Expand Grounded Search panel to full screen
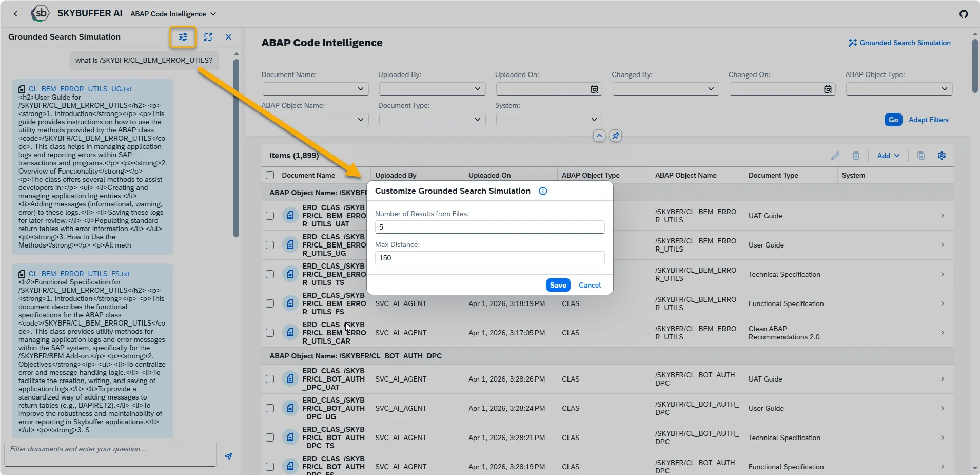The width and height of the screenshot is (980, 475). [x=208, y=37]
